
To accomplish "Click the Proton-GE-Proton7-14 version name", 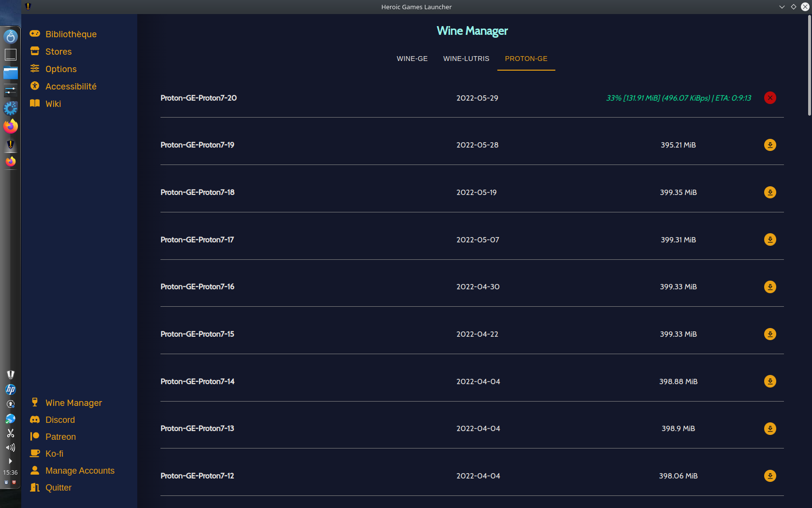I will point(197,382).
